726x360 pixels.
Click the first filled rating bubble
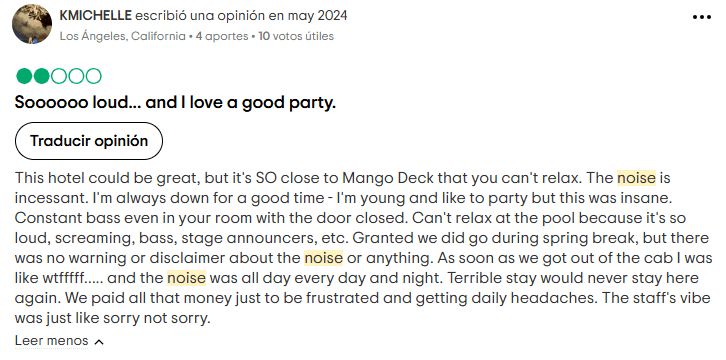pos(24,76)
